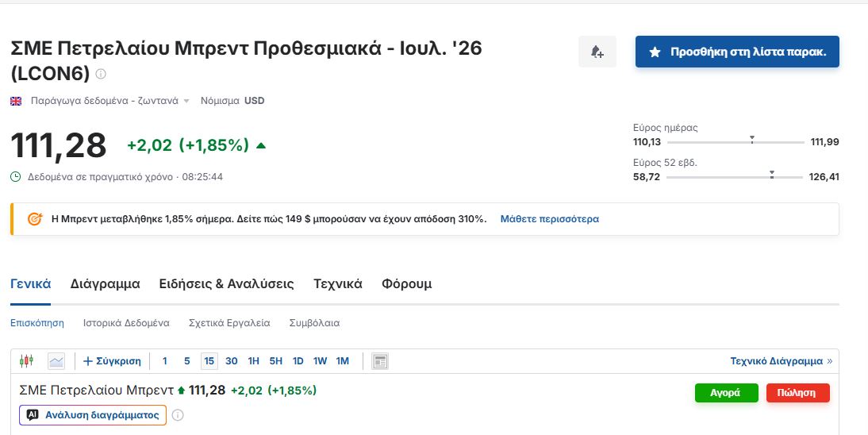Click the Μάθετε περισσότερα link
Image resolution: width=868 pixels, height=435 pixels.
point(550,219)
